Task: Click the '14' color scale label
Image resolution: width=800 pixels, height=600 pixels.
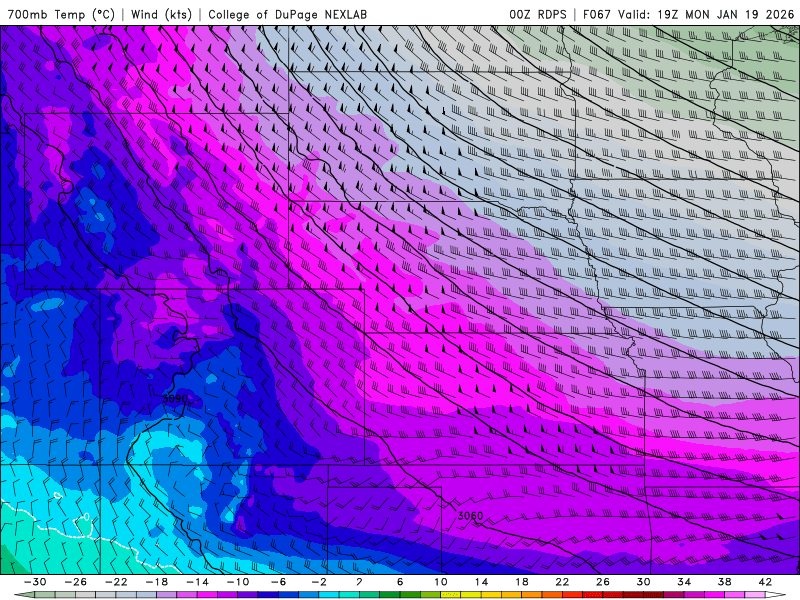Action: click(481, 582)
